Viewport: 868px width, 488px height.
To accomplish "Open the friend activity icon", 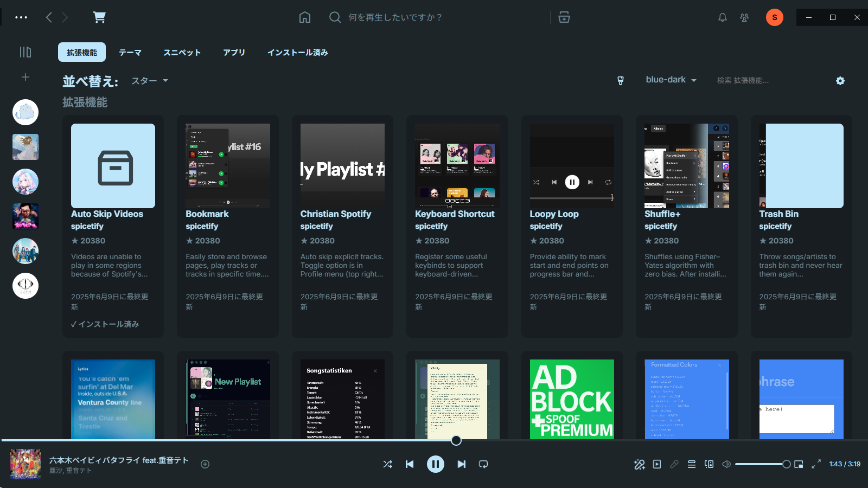I will 744,17.
